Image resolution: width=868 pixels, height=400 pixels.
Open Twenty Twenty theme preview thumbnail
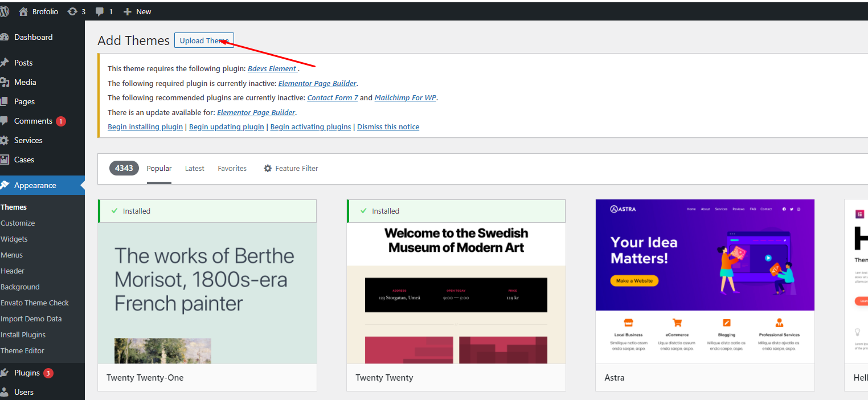(456, 281)
